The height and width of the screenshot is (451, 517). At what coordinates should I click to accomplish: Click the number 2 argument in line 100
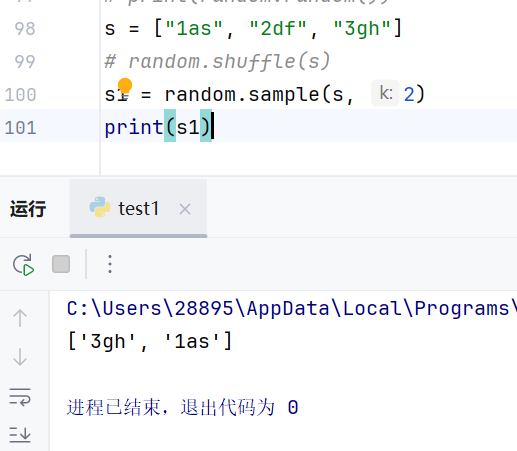click(409, 95)
